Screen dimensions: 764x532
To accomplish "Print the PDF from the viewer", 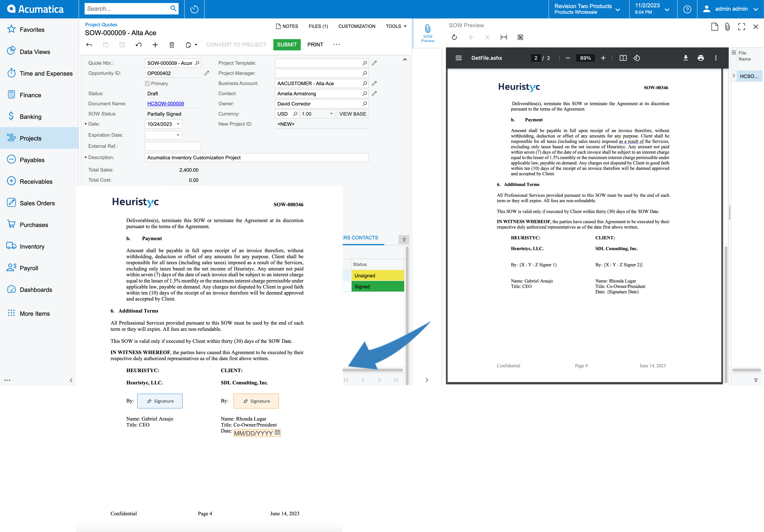I will point(701,58).
